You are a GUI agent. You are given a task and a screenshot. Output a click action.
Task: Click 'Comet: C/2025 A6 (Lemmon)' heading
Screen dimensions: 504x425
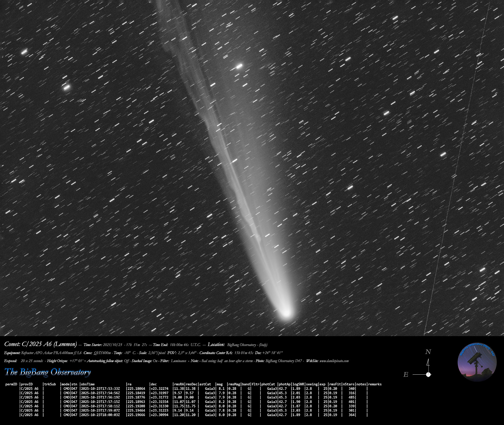[40, 344]
